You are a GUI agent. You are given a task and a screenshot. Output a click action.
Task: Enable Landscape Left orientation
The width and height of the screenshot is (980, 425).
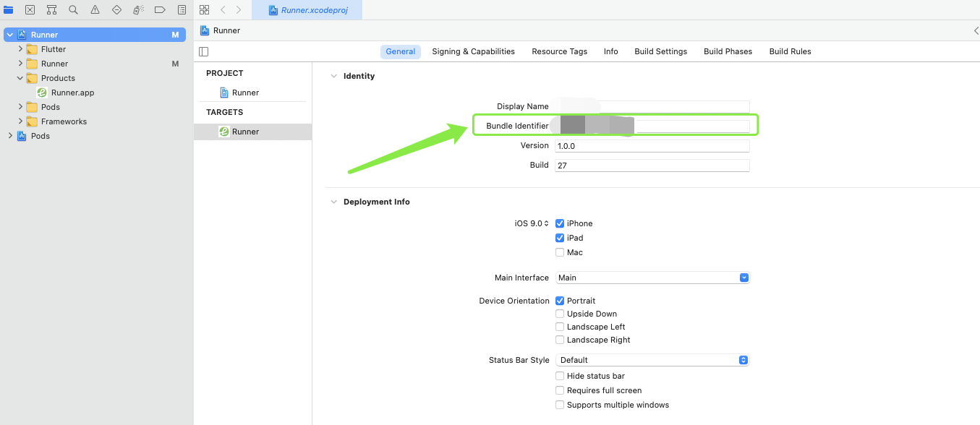[x=560, y=327]
